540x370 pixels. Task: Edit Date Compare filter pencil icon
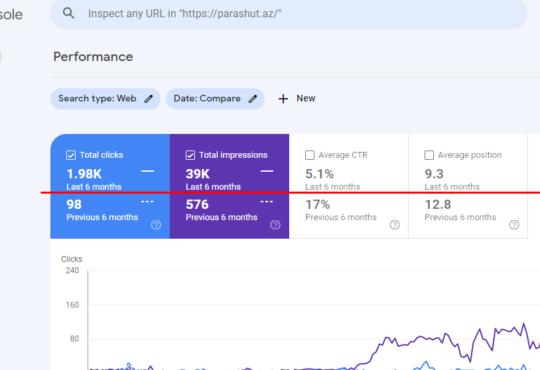point(253,99)
